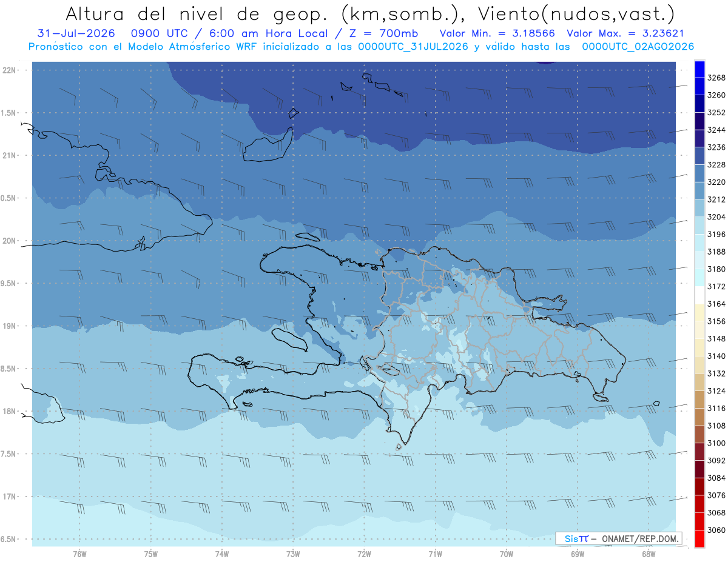Viewport: 728px width, 562px height.
Task: Click the 3108 colorbar label
Action: (x=716, y=426)
